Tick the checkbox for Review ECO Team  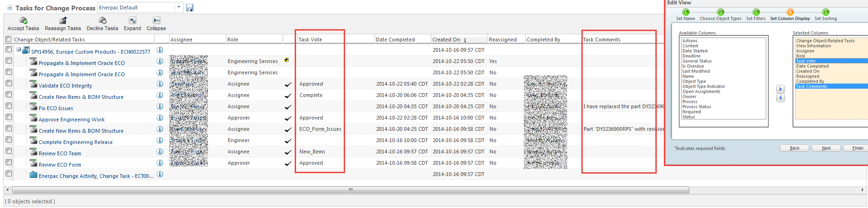pos(8,151)
